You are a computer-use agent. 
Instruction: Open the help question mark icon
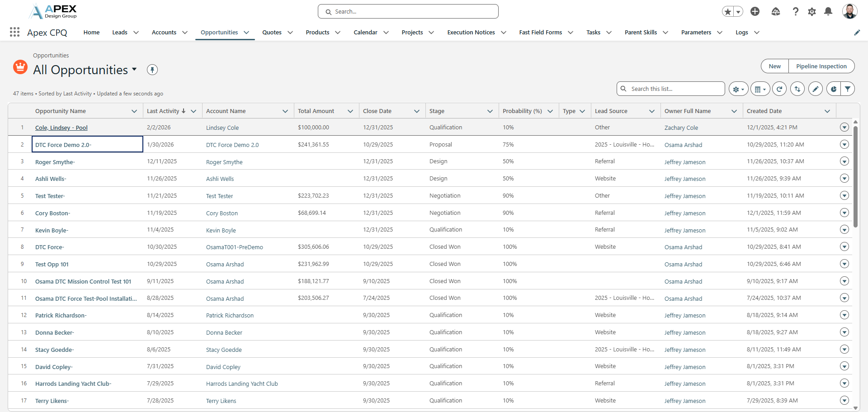[795, 12]
